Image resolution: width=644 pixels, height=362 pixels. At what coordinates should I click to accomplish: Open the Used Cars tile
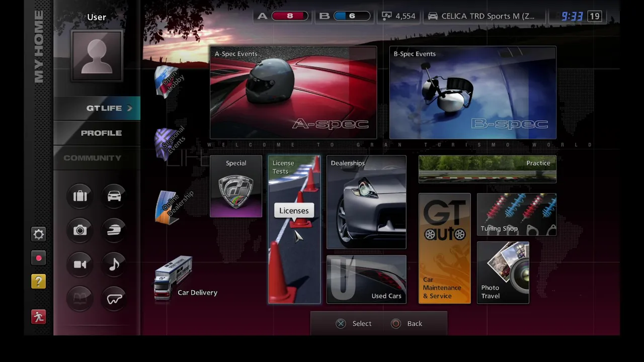(366, 280)
